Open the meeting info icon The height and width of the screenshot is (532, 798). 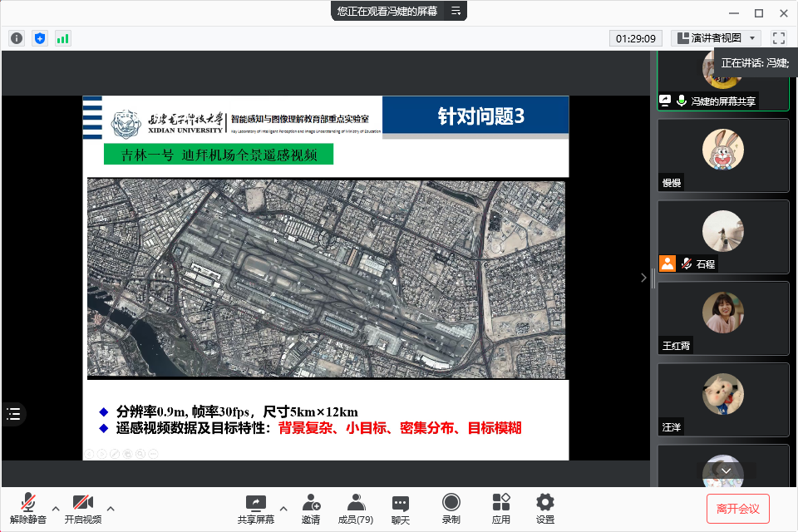click(x=17, y=38)
